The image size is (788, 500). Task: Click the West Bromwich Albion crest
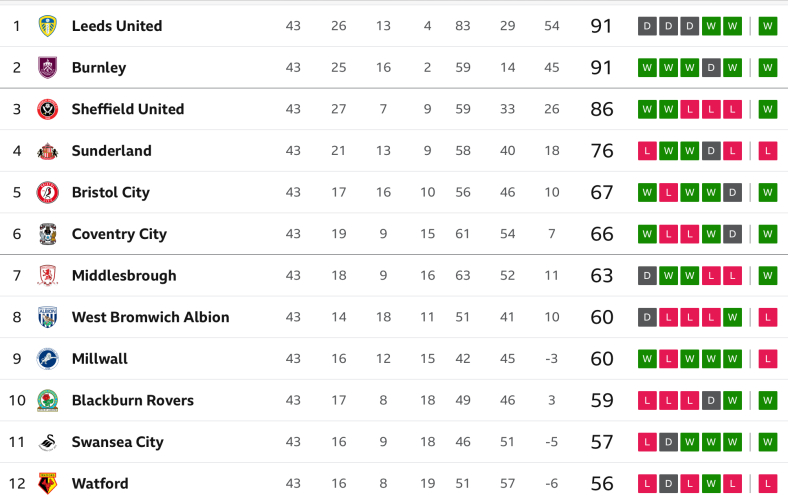pos(48,317)
